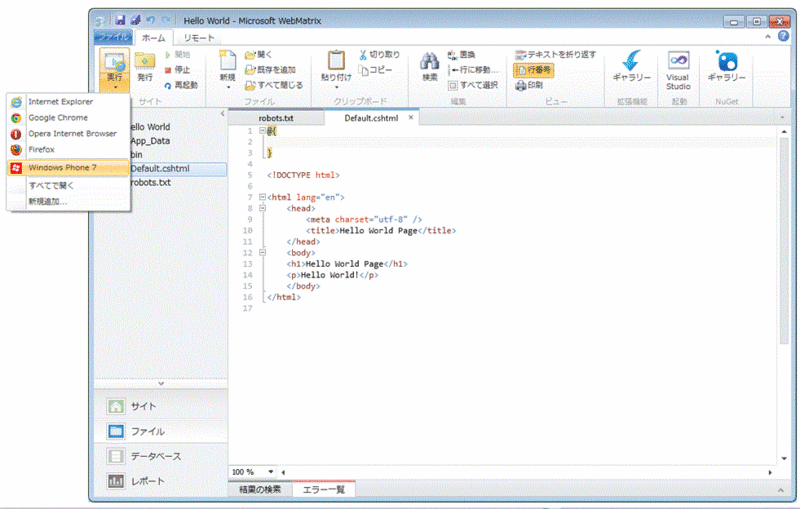
Task: Collapse the ribbon with the caret
Action: [x=768, y=36]
